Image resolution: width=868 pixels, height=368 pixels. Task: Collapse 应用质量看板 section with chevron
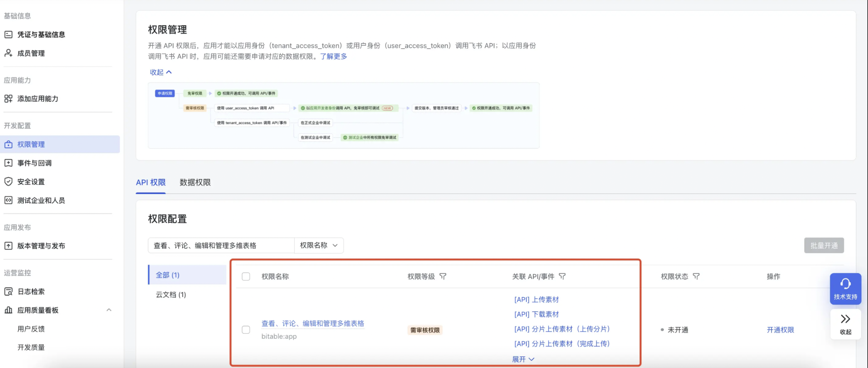(x=109, y=310)
